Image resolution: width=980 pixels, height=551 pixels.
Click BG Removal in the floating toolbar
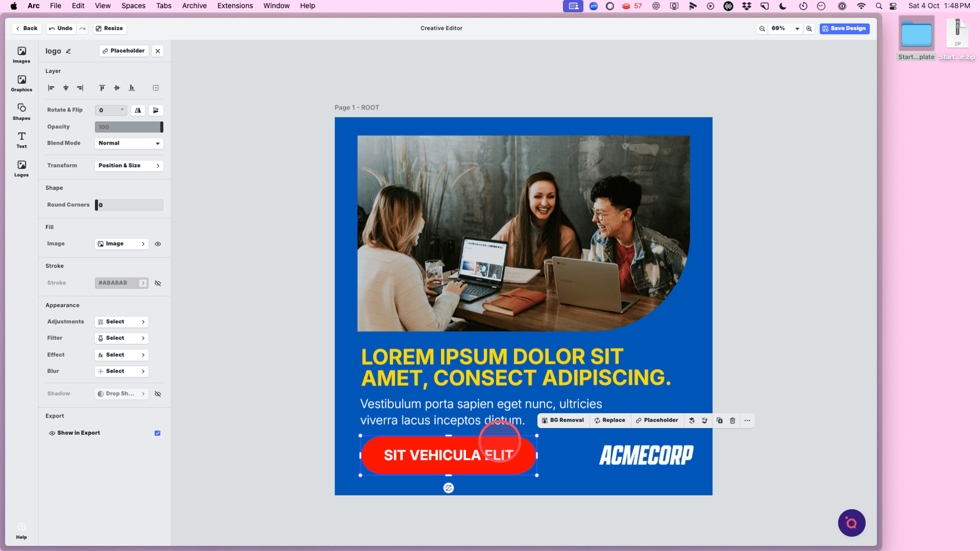click(563, 421)
